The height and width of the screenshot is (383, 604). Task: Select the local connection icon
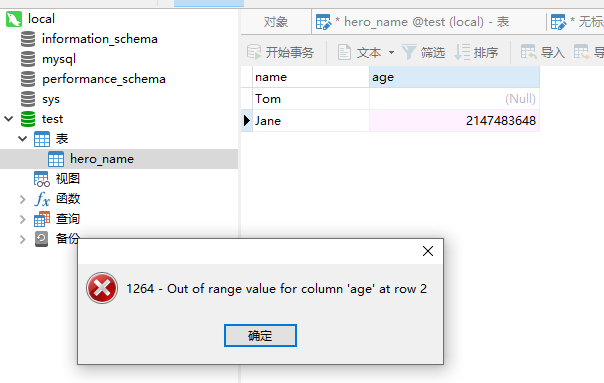(x=13, y=19)
